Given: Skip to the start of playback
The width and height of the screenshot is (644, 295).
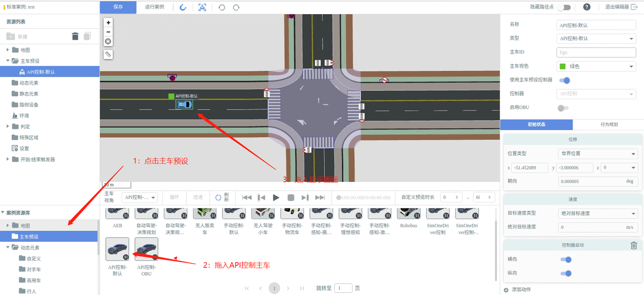Looking at the screenshot, I should [x=247, y=197].
